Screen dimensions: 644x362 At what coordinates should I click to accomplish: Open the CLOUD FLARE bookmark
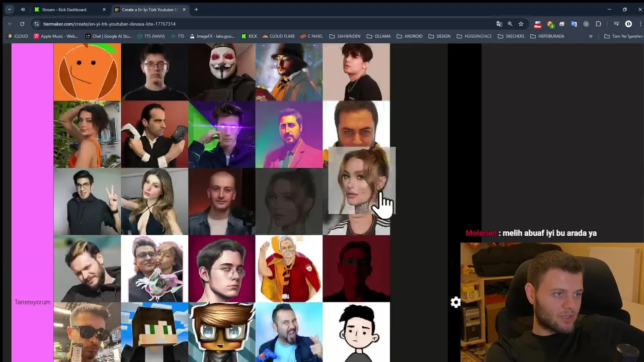pyautogui.click(x=279, y=36)
